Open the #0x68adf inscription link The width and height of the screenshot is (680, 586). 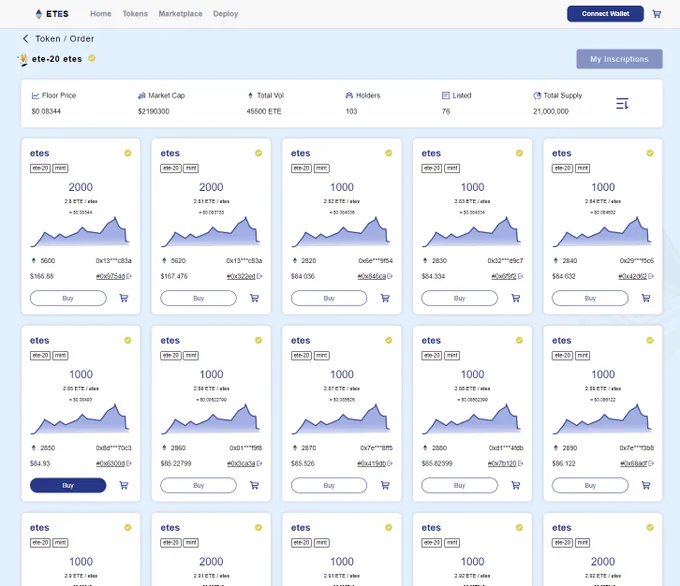click(x=634, y=463)
